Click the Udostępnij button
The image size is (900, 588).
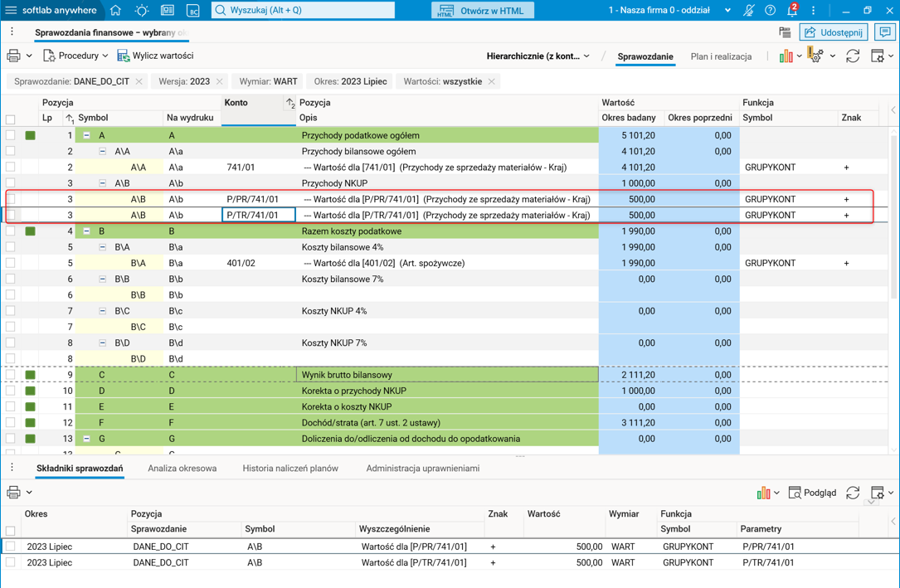[x=833, y=31]
